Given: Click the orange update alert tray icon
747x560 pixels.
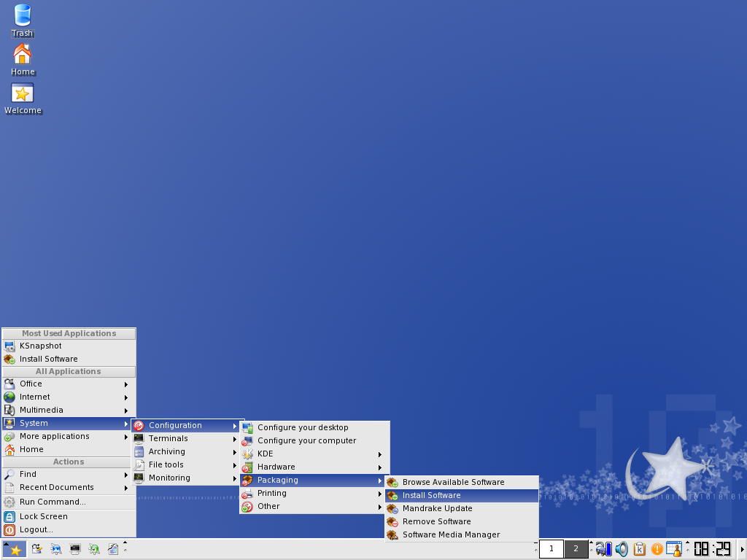Looking at the screenshot, I should [657, 549].
